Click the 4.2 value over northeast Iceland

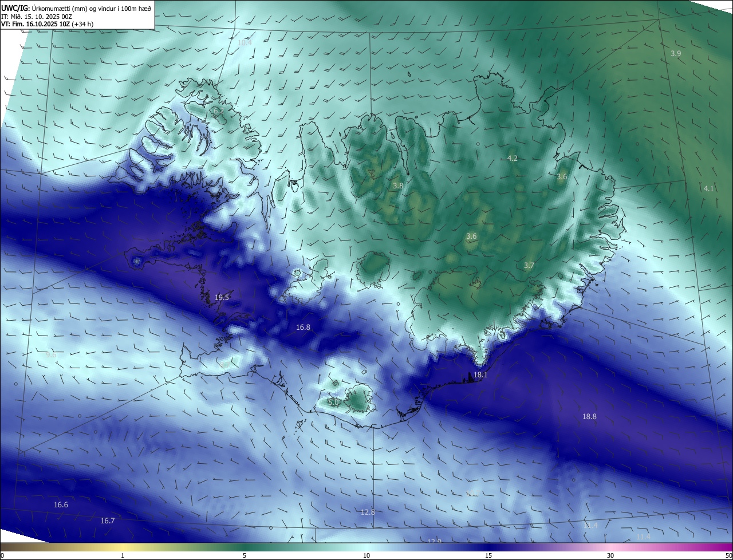click(513, 159)
